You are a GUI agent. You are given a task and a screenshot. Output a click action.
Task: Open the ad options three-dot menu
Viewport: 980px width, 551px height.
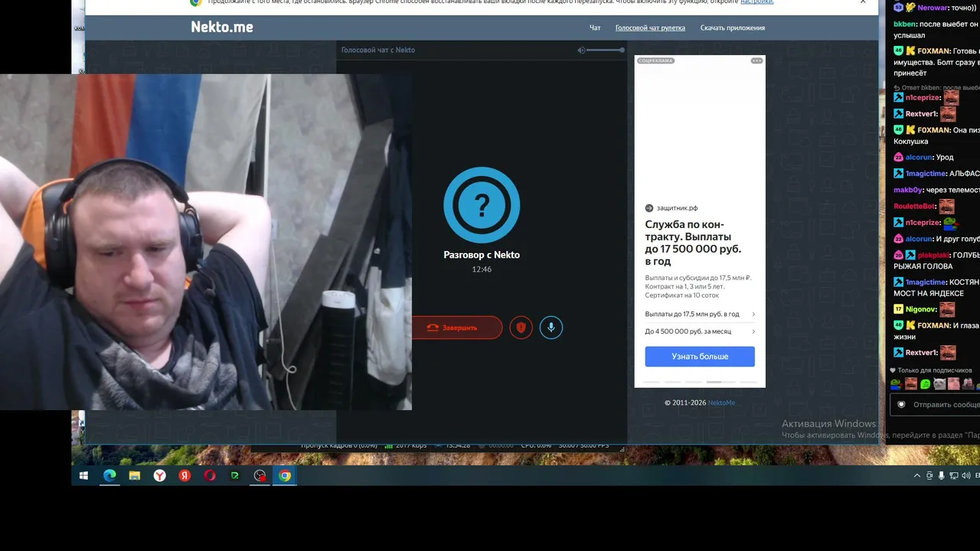click(x=756, y=60)
